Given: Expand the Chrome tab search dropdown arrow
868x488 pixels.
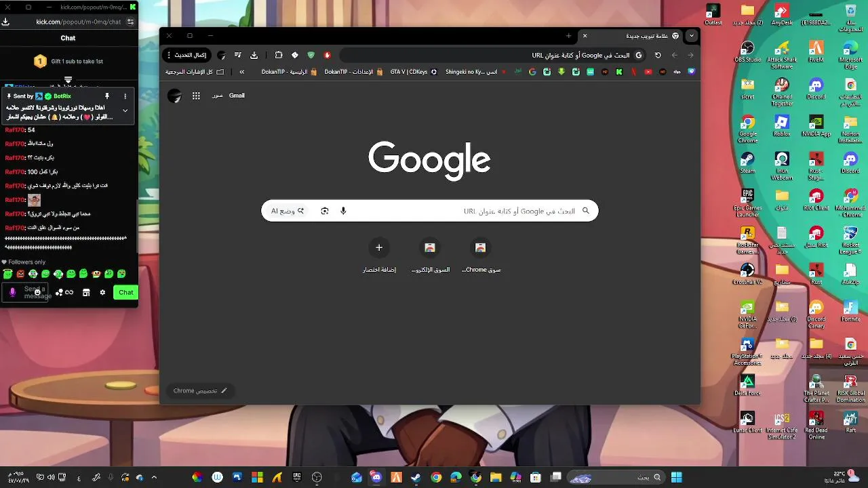Looking at the screenshot, I should (x=691, y=36).
